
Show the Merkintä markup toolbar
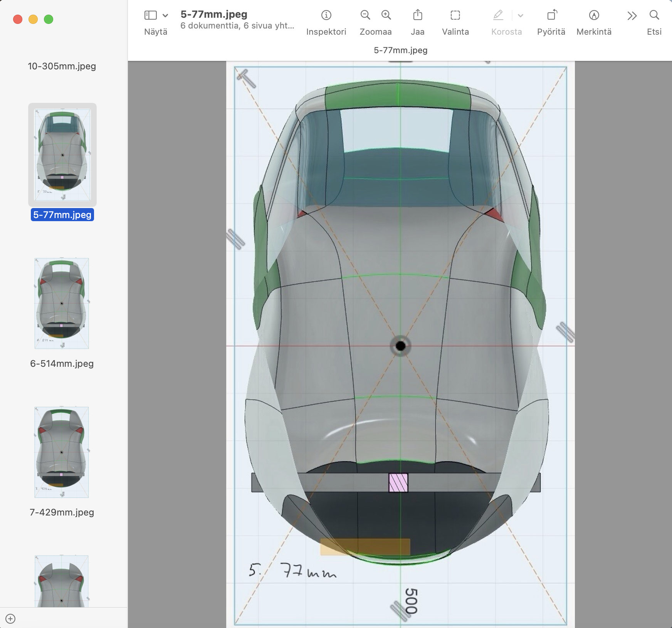[594, 15]
